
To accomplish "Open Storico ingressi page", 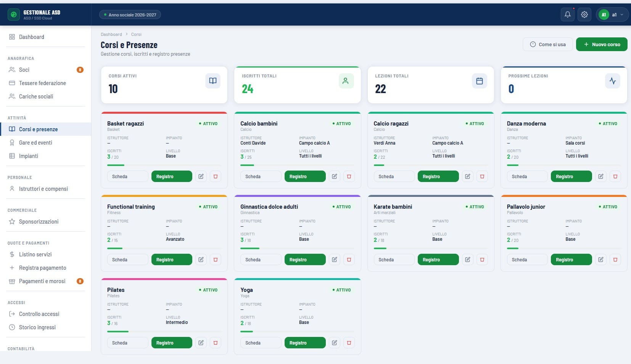I will [x=45, y=327].
